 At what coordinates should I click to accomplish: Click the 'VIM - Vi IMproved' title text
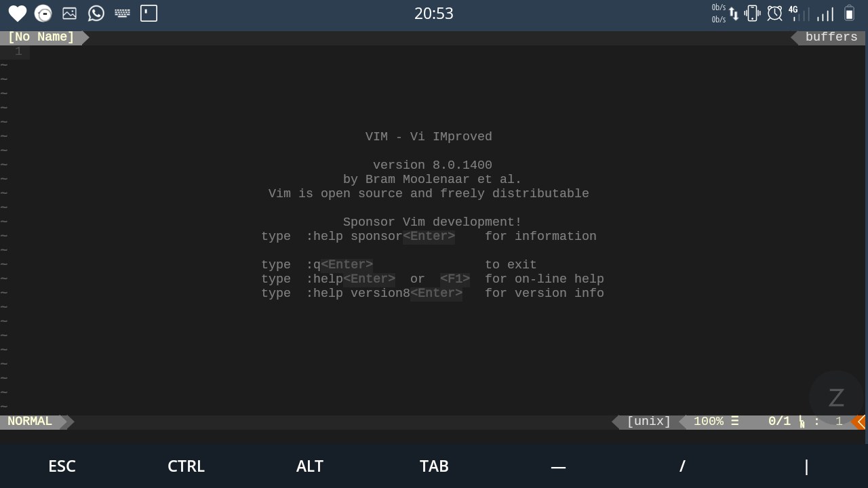point(429,137)
